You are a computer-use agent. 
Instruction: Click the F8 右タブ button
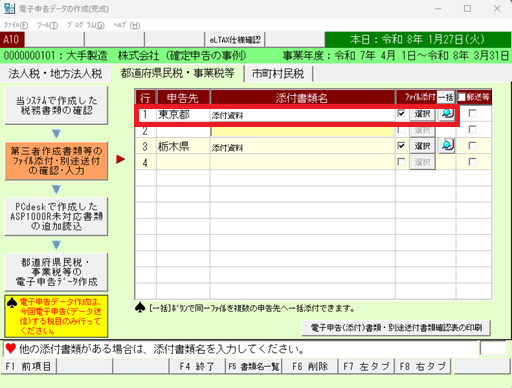pyautogui.click(x=423, y=367)
